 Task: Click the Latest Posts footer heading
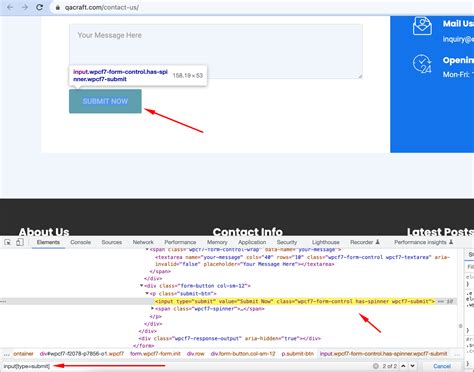tap(440, 231)
